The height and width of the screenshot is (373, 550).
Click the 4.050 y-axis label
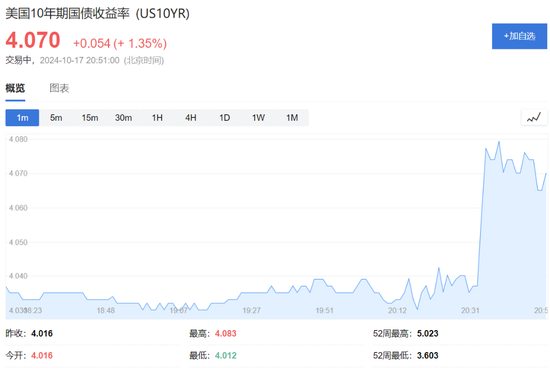(x=18, y=242)
